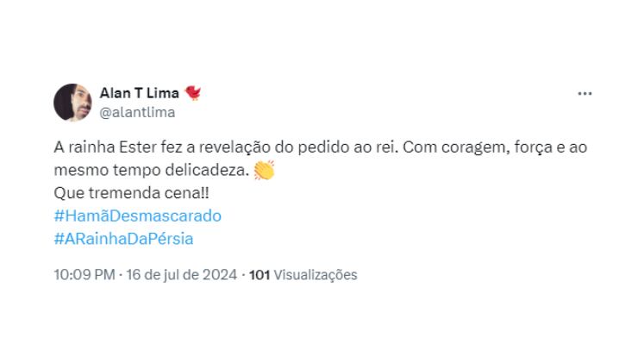The width and height of the screenshot is (644, 362).
Task: Click the tweet line starting "A rainha"
Action: (321, 147)
